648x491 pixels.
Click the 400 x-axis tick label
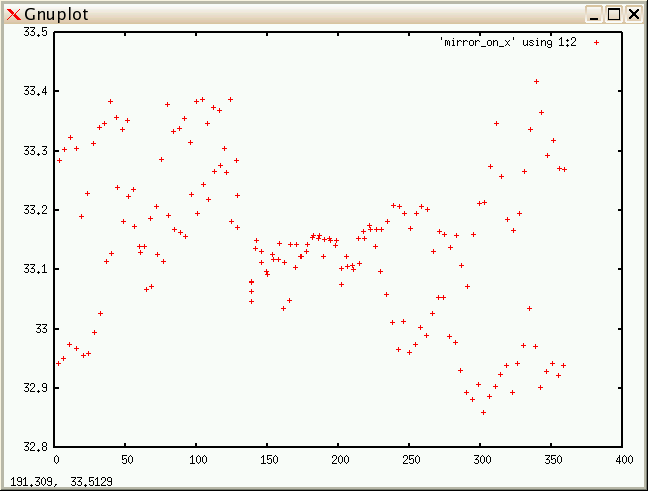click(x=625, y=459)
